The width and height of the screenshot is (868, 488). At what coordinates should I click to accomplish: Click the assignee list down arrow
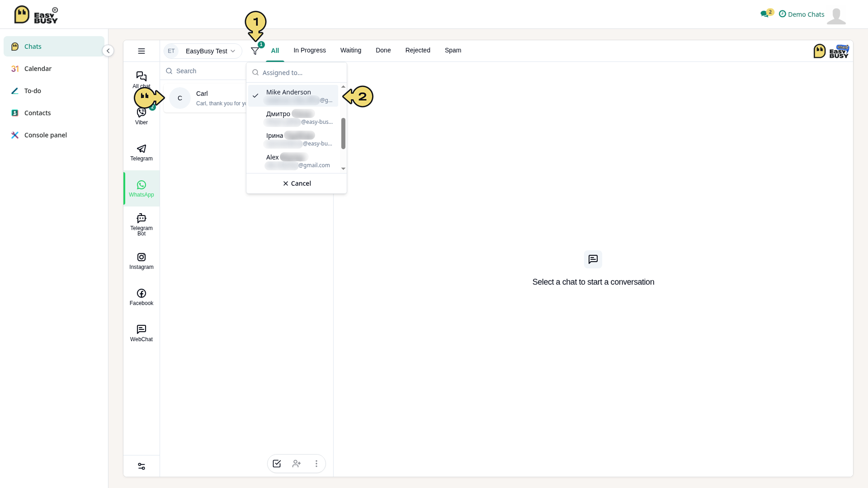[343, 169]
